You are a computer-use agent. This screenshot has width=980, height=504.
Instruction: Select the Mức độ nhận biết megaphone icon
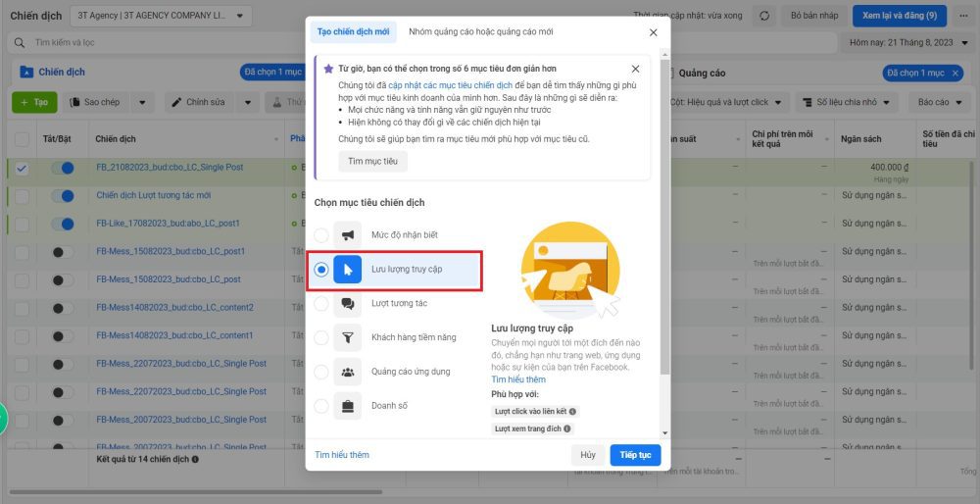pyautogui.click(x=348, y=235)
